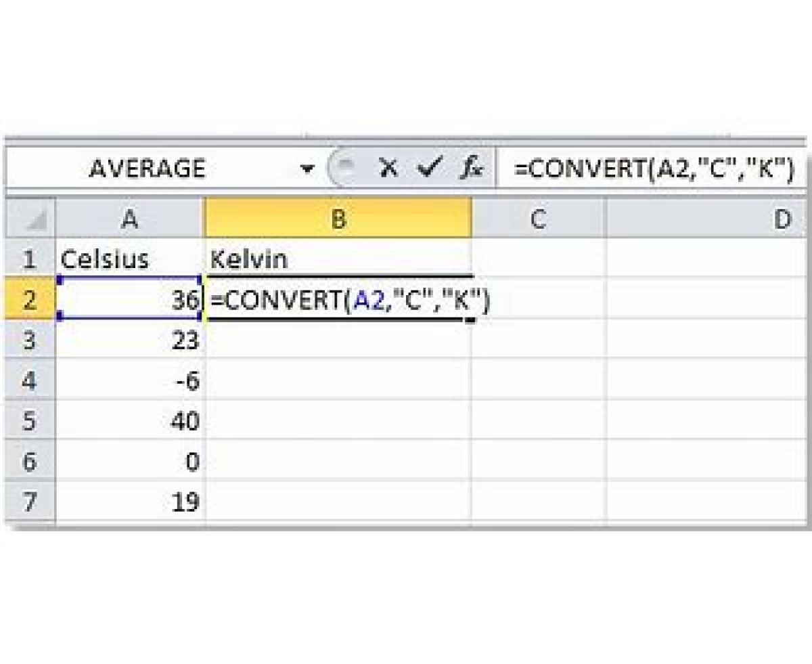Select column C header
The image size is (812, 664).
538,219
